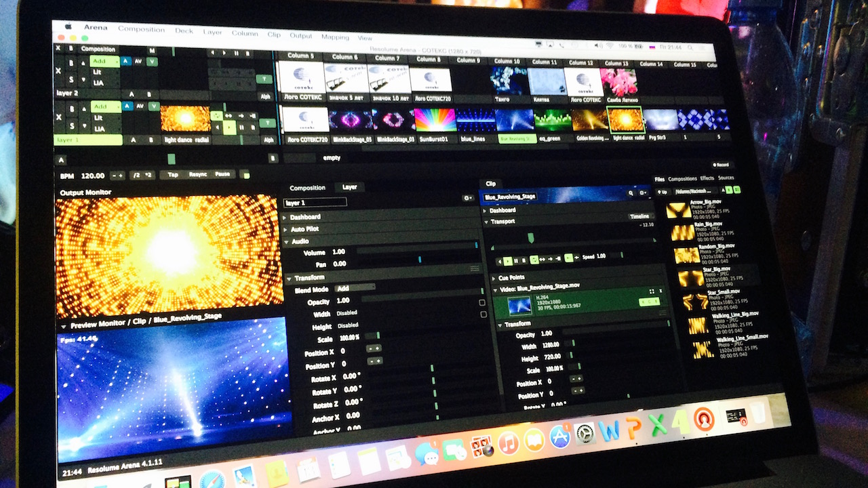Screen dimensions: 868x488
Task: Click green playhead marker in clip transport
Action: [531, 237]
